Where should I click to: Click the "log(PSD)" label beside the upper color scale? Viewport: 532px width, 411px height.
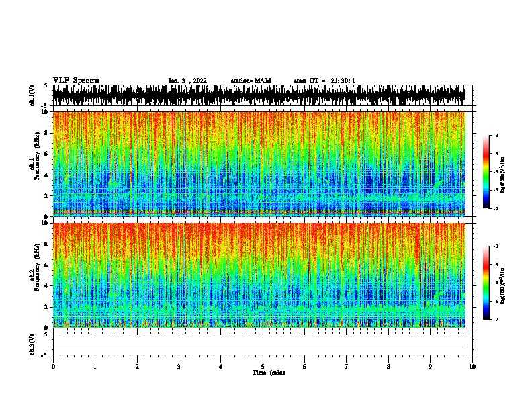pos(502,175)
